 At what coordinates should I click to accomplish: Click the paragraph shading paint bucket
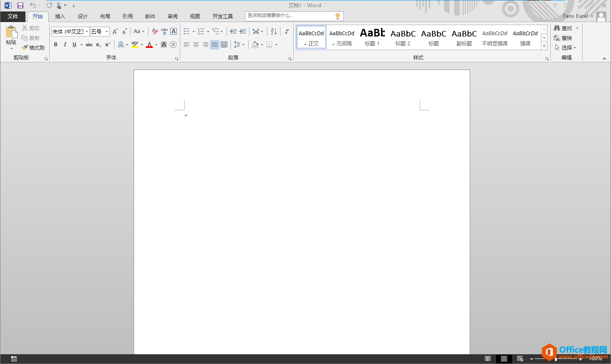(255, 45)
